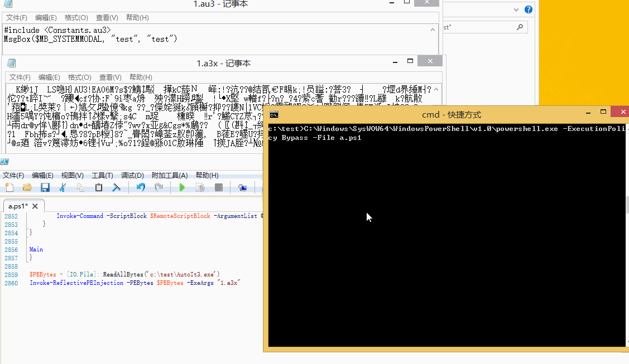Screen dimensions: 629x364
Task: Start a search with the magnifier button
Action: [x=519, y=26]
